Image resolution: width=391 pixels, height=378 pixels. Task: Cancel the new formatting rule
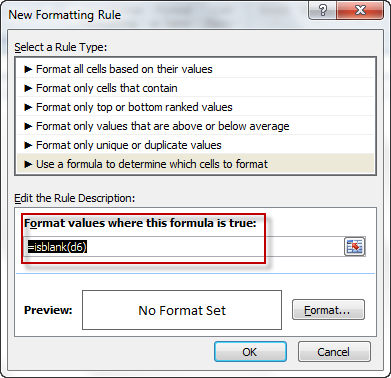click(334, 352)
